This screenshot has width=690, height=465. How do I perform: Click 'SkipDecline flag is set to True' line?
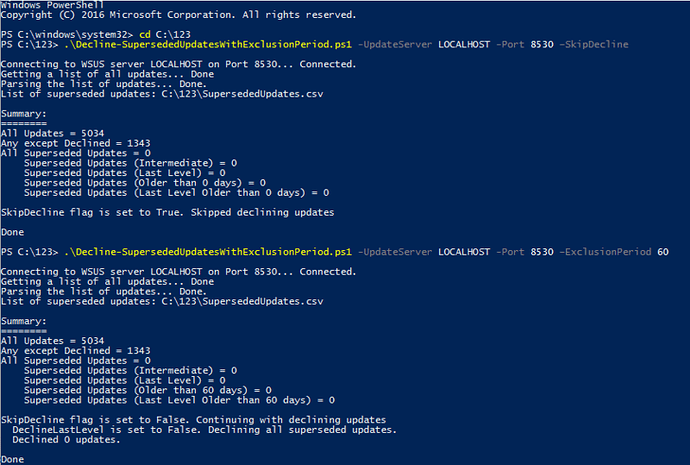click(167, 212)
